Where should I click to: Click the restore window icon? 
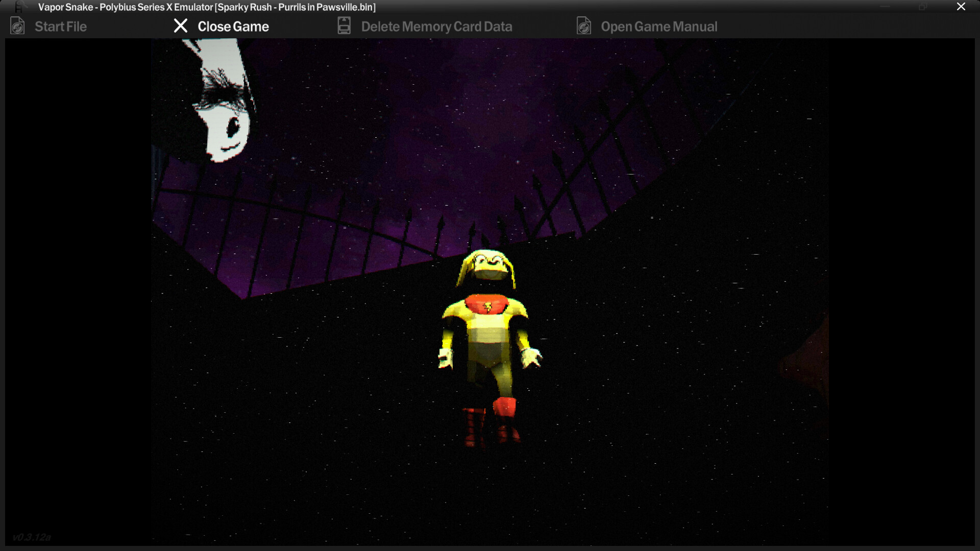tap(923, 7)
